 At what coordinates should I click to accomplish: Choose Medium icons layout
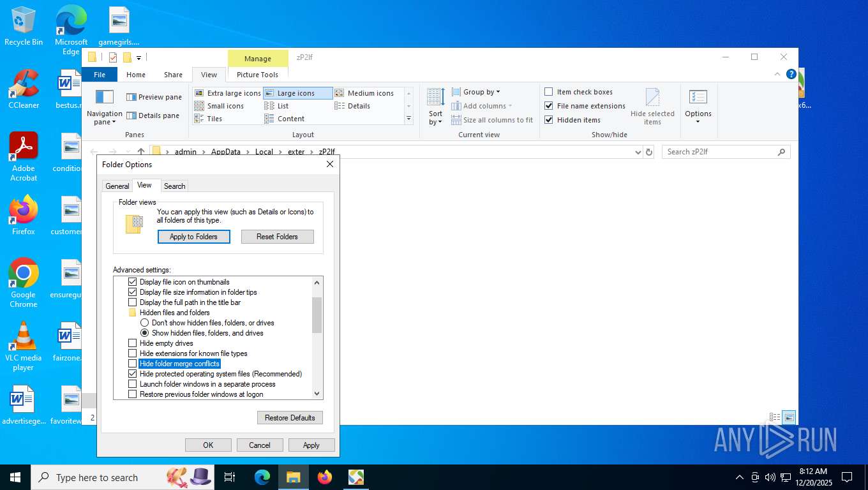[x=364, y=93]
